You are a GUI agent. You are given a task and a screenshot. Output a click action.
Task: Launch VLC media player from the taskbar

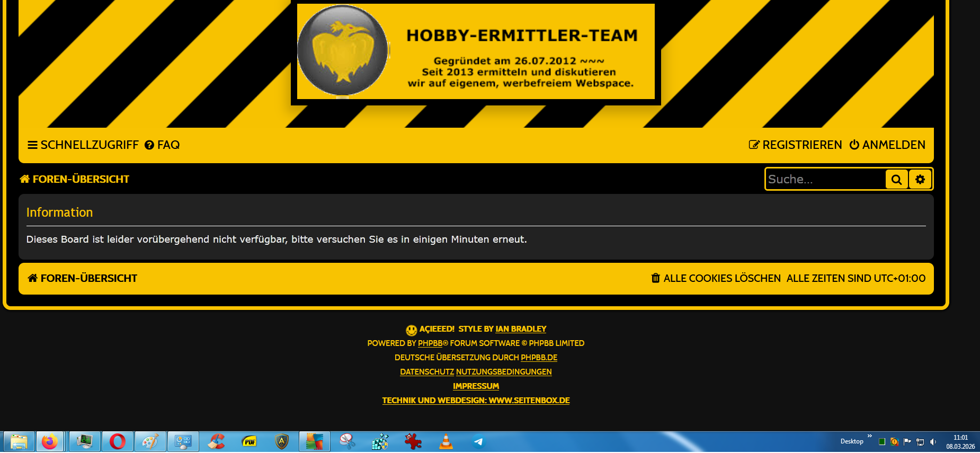coord(446,442)
